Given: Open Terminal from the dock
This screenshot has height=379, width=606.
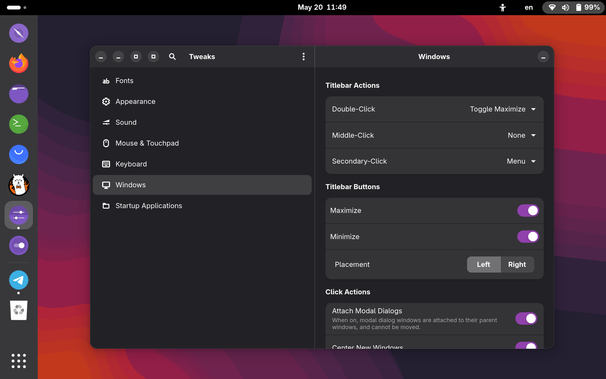Looking at the screenshot, I should point(19,124).
